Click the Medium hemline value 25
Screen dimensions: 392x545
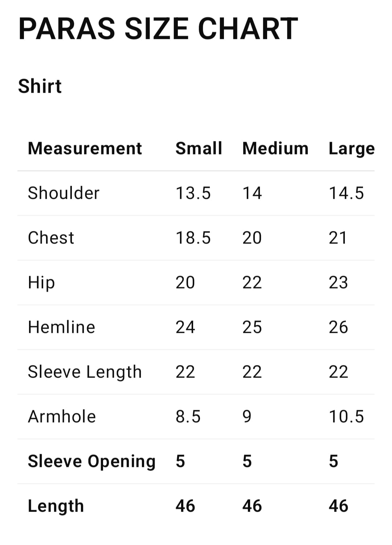[x=252, y=327]
